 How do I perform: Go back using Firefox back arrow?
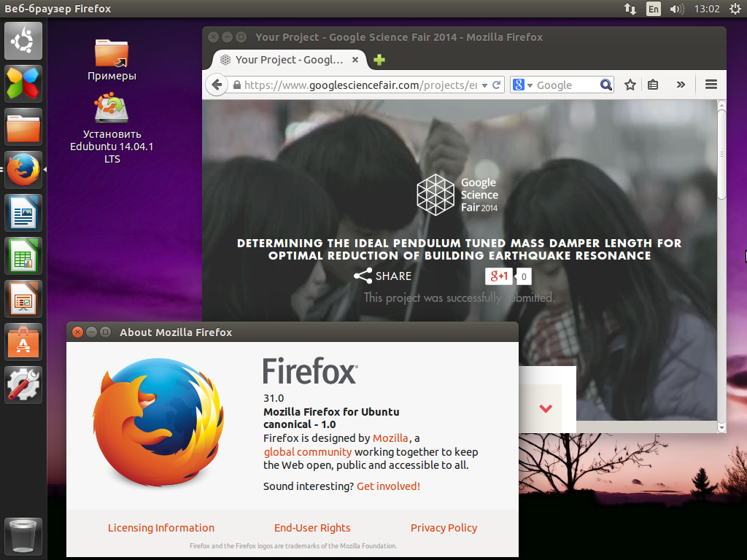tap(217, 85)
